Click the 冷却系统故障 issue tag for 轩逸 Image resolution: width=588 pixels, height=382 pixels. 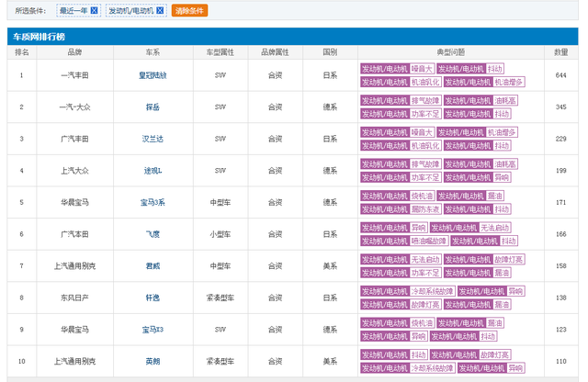(x=431, y=291)
